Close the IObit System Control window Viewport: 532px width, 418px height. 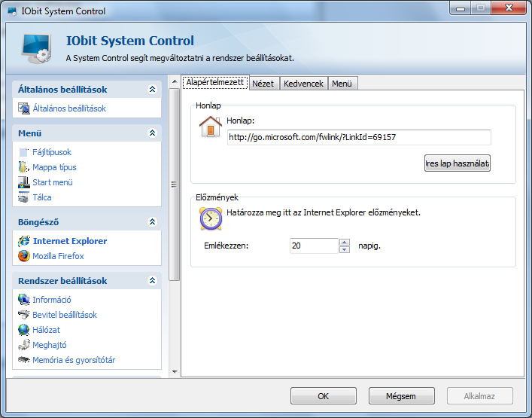pos(509,8)
